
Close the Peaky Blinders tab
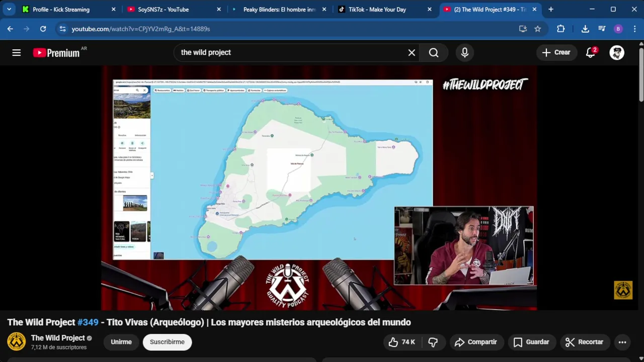(324, 9)
